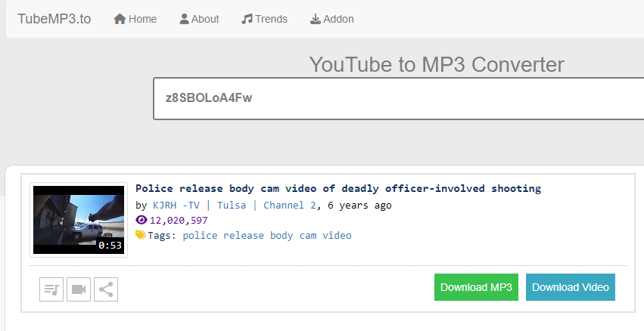Image resolution: width=644 pixels, height=331 pixels.
Task: Click the 0:53 duration badge on thumbnail
Action: 110,245
